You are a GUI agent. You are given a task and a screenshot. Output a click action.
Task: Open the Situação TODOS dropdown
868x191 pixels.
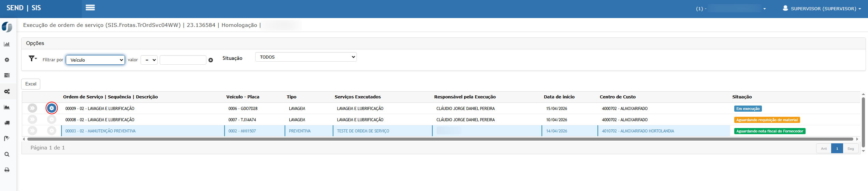point(306,57)
